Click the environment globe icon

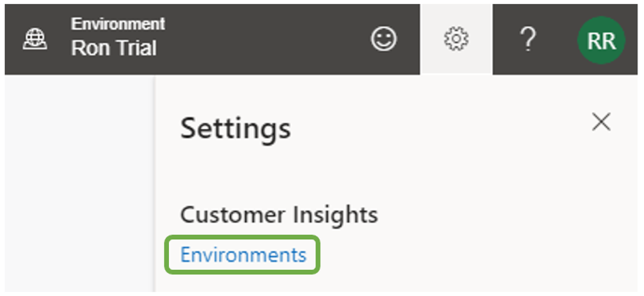pyautogui.click(x=31, y=40)
